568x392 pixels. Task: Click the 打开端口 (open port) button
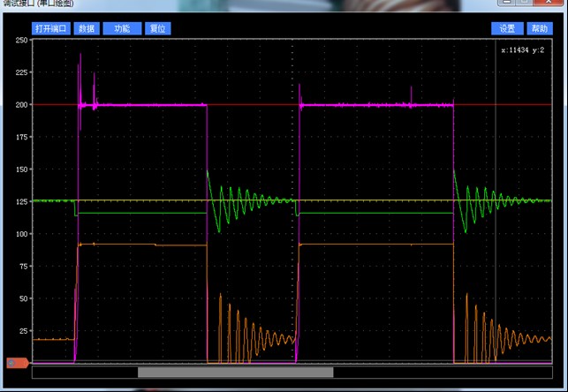pos(51,28)
